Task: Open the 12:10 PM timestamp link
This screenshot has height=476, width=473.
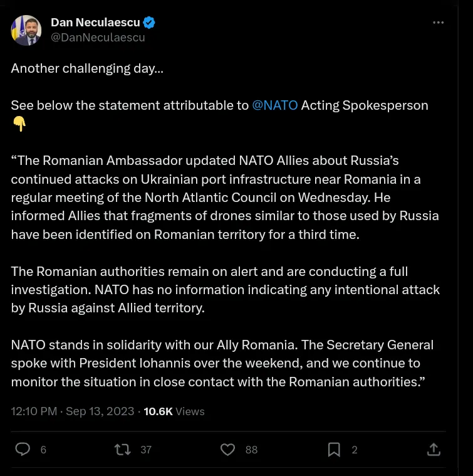Action: point(34,411)
